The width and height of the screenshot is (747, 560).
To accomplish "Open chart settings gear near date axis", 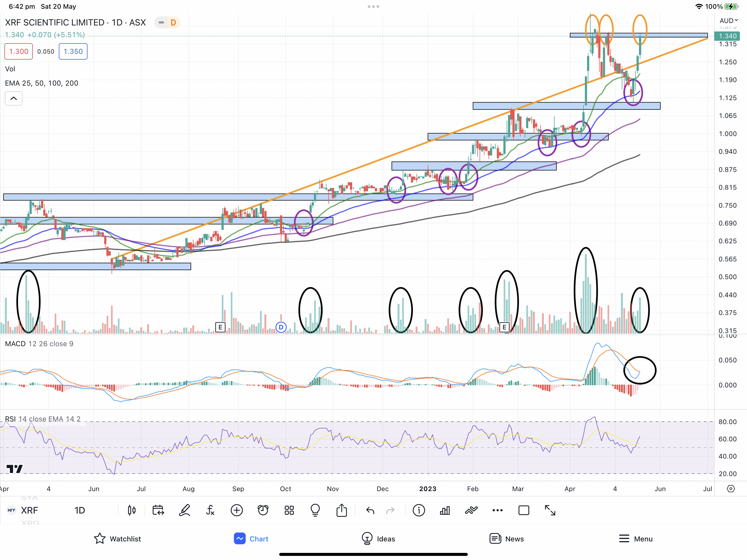I will click(730, 489).
